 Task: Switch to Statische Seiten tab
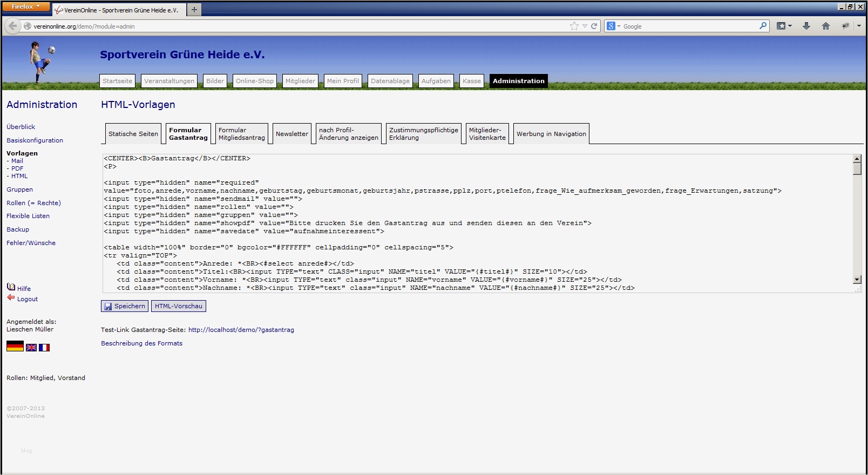pos(133,134)
